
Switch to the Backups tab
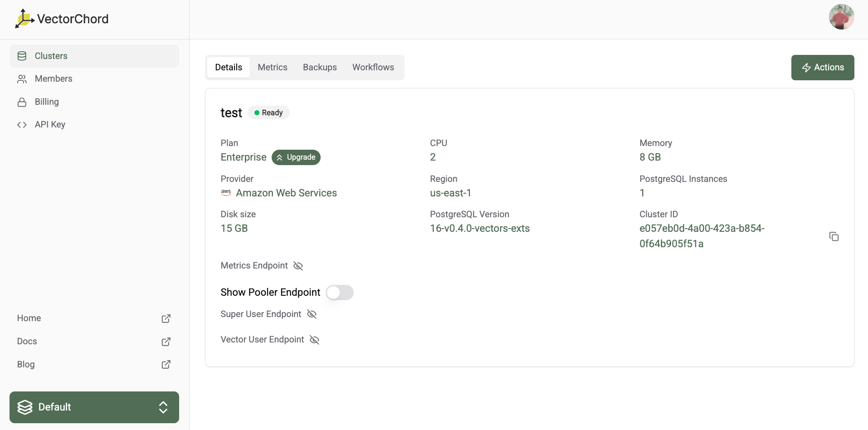(320, 68)
